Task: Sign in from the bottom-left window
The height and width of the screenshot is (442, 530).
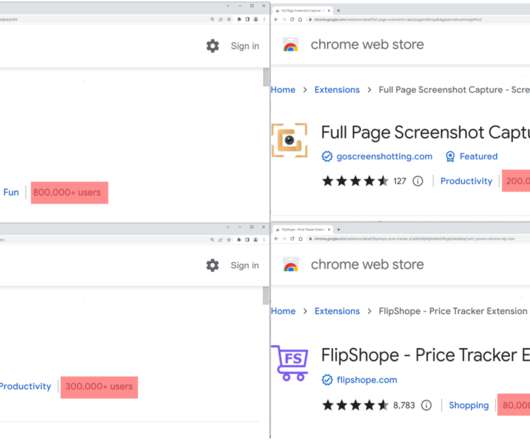Action: [x=245, y=265]
